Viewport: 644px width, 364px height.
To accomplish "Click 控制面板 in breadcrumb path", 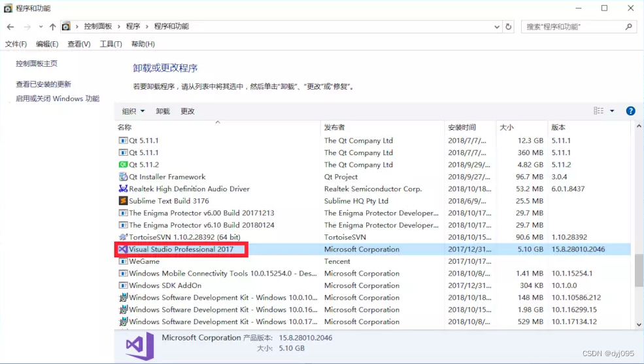I will [98, 26].
